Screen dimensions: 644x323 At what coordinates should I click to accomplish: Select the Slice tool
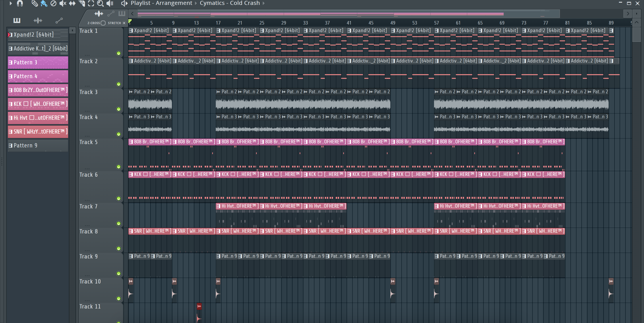pos(81,4)
